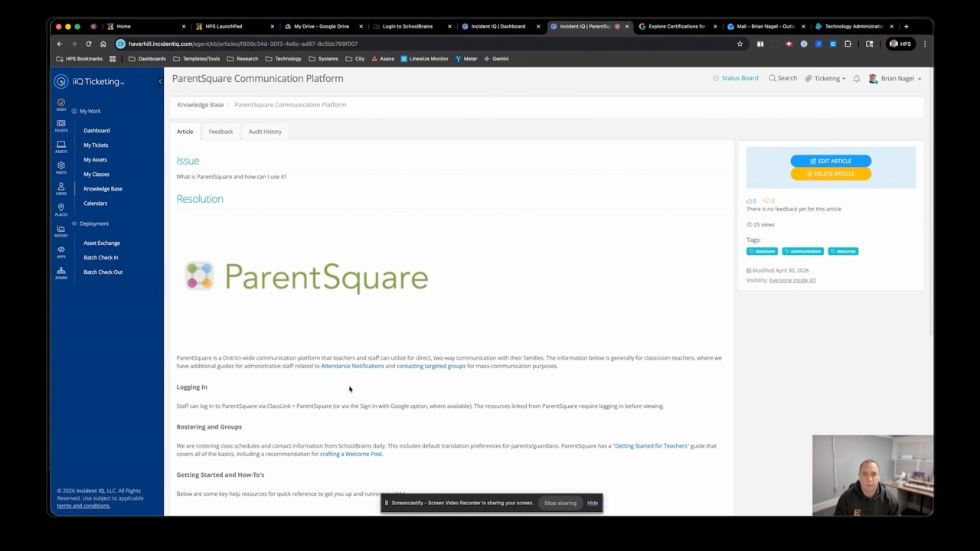Click the iiQ Ticketing logo
980x551 pixels.
click(90, 81)
